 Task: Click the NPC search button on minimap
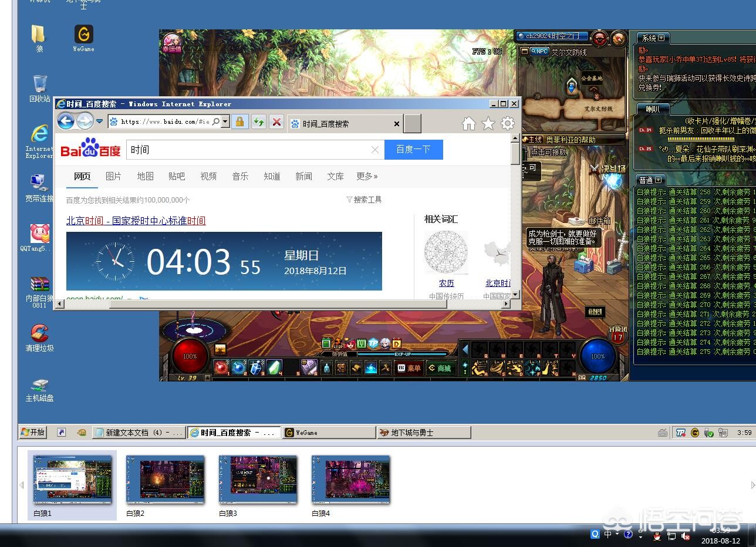click(x=539, y=52)
